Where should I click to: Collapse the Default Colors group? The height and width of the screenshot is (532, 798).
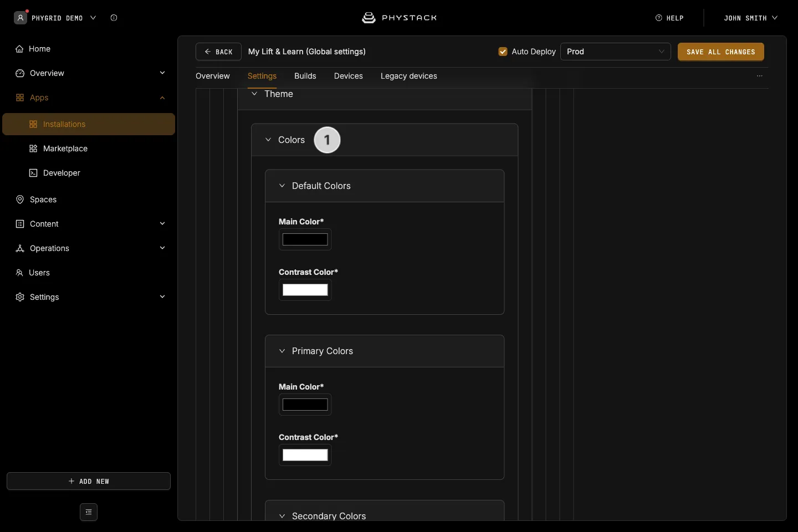pos(282,186)
